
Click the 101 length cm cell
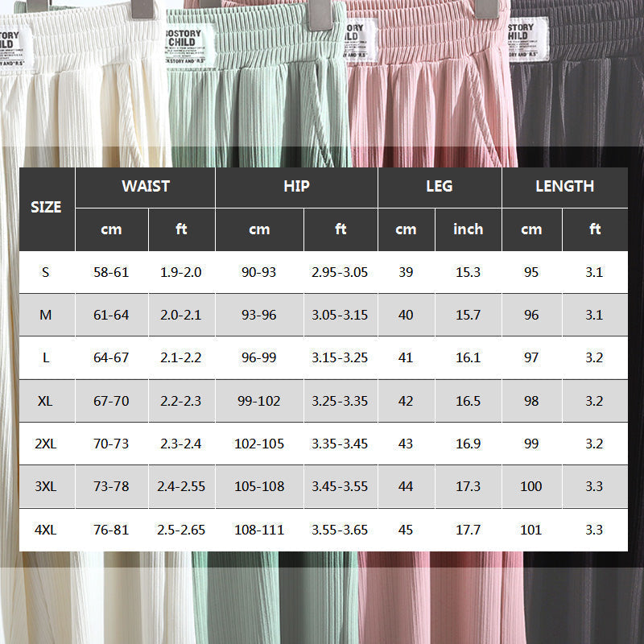point(531,530)
